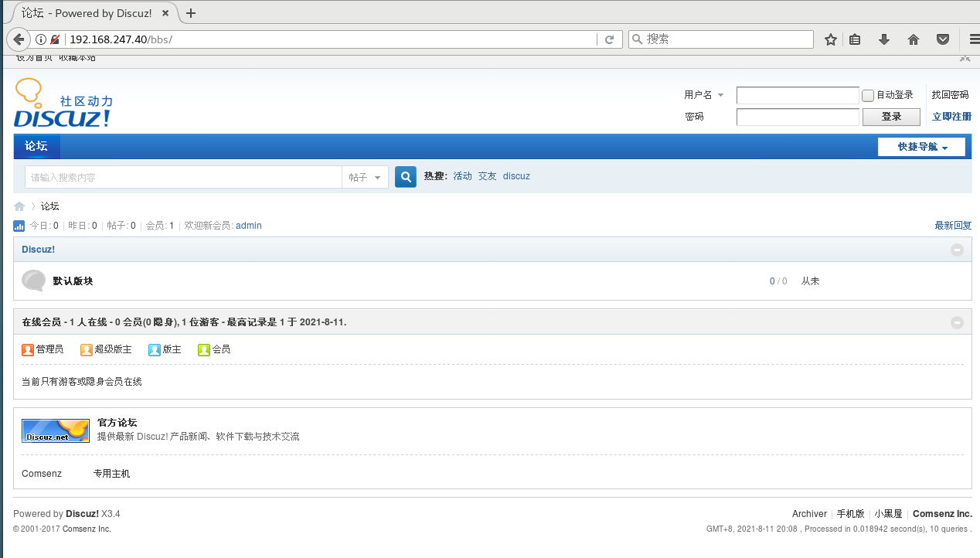Open the 手机版 footer link
Screen dimensions: 980x558
(x=851, y=514)
